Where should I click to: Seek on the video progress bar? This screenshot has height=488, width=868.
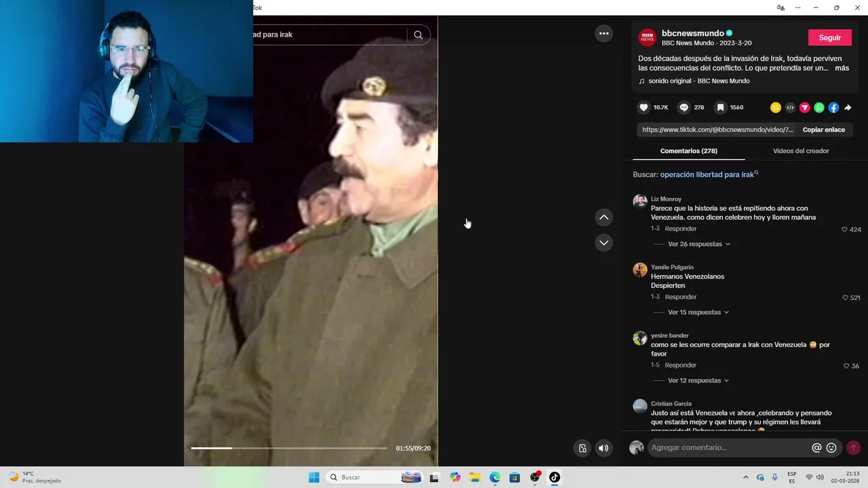pos(289,448)
